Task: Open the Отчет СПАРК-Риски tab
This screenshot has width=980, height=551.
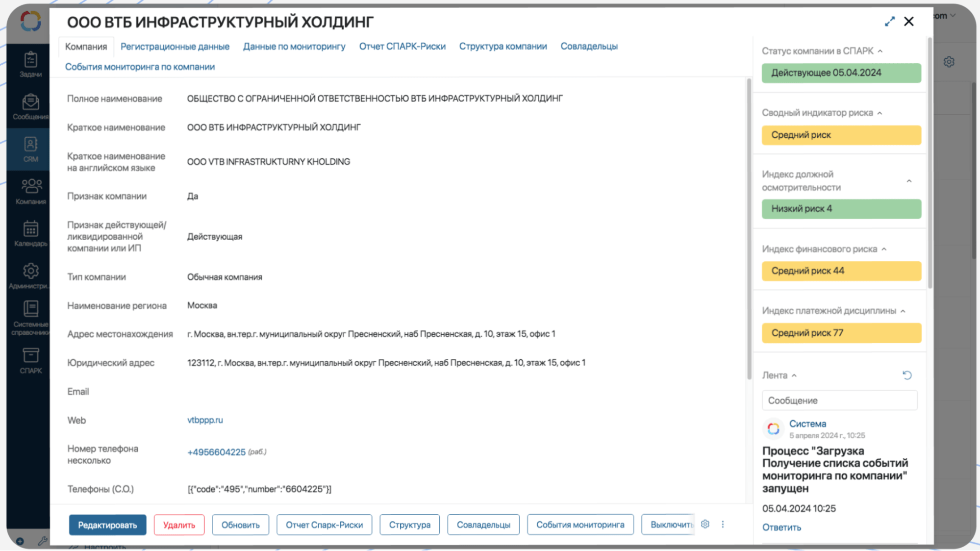Action: point(402,47)
